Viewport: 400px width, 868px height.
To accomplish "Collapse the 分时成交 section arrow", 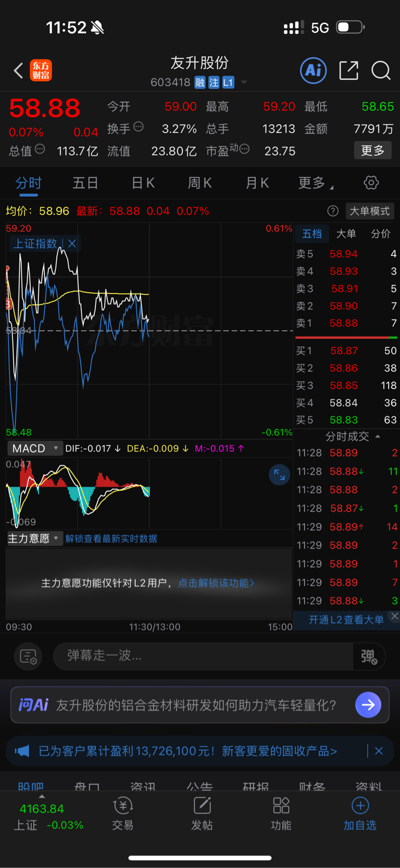I will pyautogui.click(x=378, y=436).
